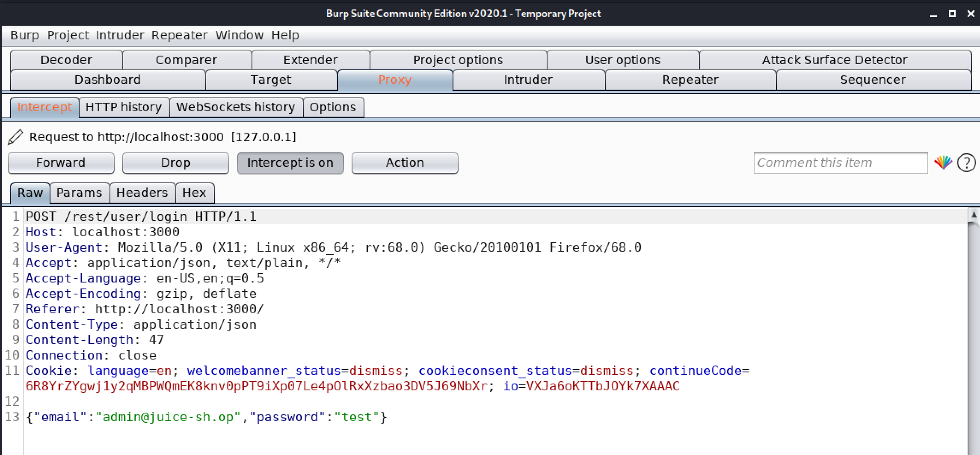Open the Intruder menu in menu bar
Image resolution: width=980 pixels, height=455 pixels.
tap(120, 35)
